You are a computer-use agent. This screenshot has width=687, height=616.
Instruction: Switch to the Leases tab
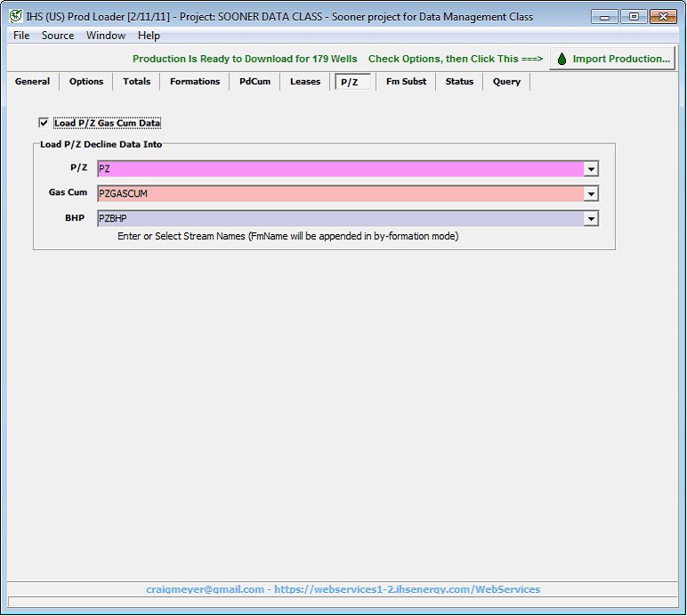coord(305,82)
